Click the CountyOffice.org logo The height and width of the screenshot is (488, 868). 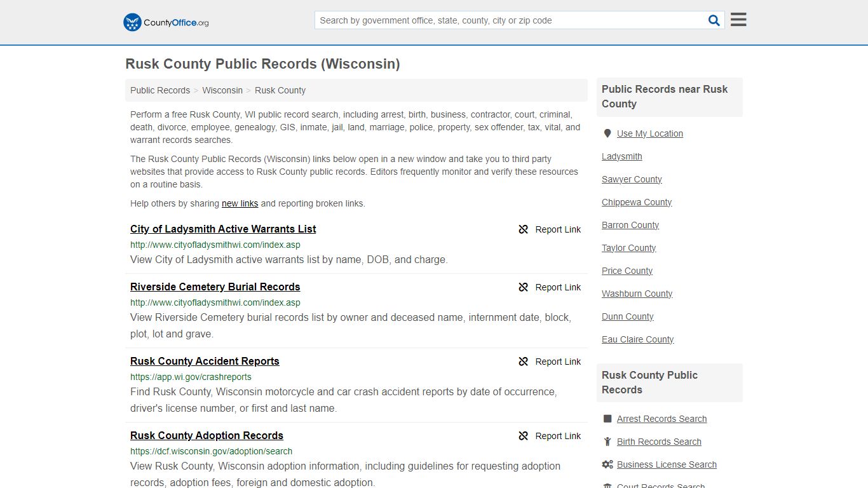(166, 22)
